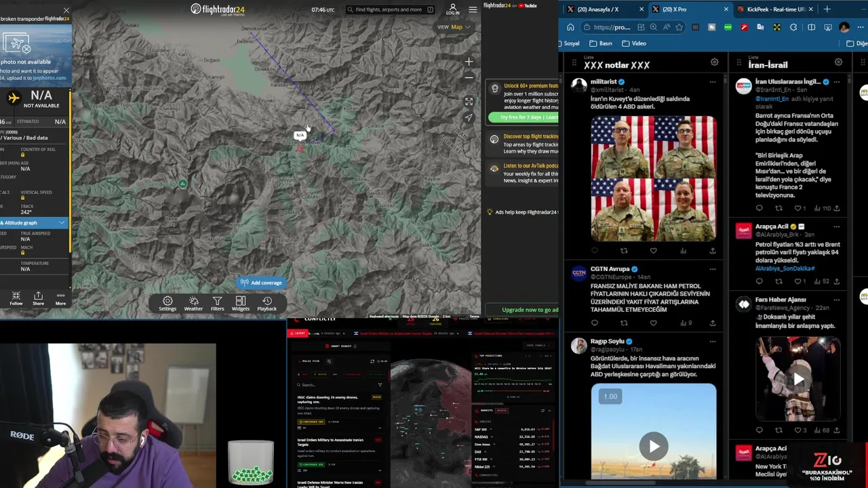Reply to the İran Uluslararası post
This screenshot has width=868, height=488.
(759, 208)
